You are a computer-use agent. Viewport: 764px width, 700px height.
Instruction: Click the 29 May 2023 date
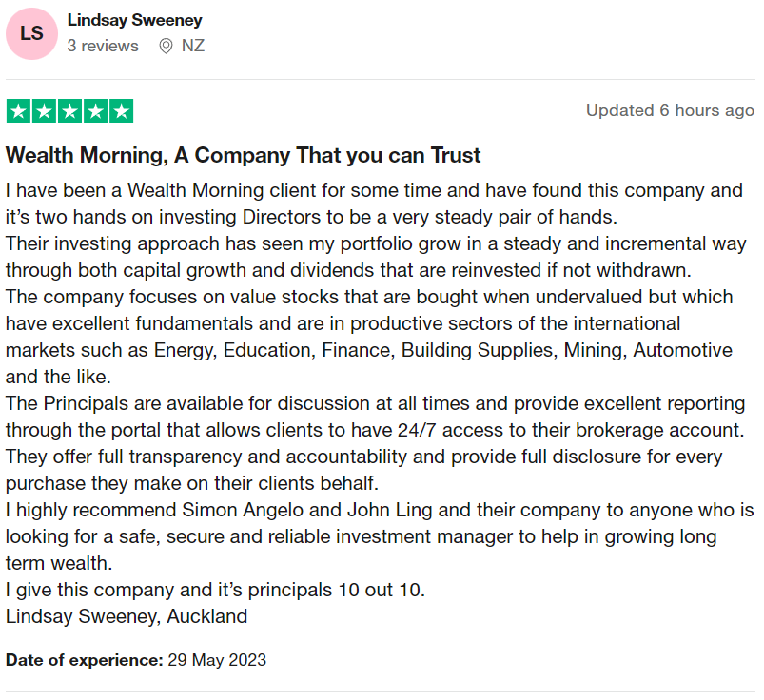tap(217, 660)
